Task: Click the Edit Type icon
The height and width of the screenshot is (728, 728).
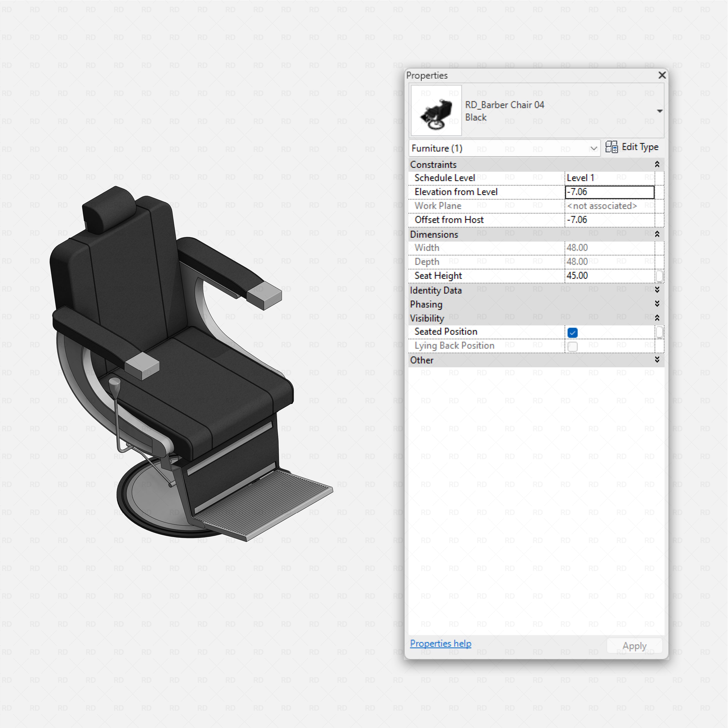Action: point(612,147)
